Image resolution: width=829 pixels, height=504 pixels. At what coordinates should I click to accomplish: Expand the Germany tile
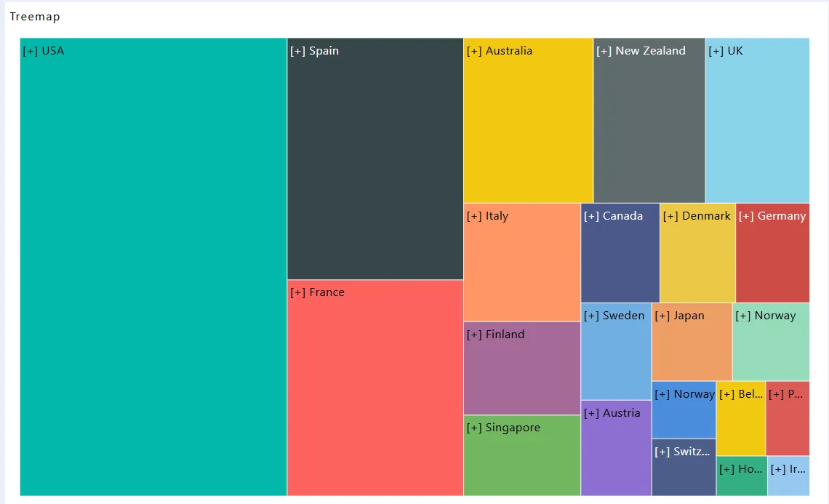[x=772, y=253]
